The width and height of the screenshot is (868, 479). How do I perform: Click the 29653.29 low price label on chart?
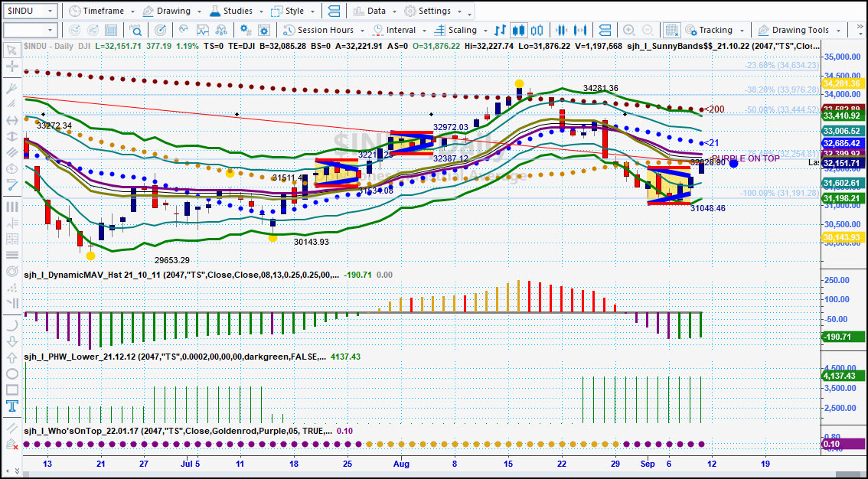(x=172, y=260)
